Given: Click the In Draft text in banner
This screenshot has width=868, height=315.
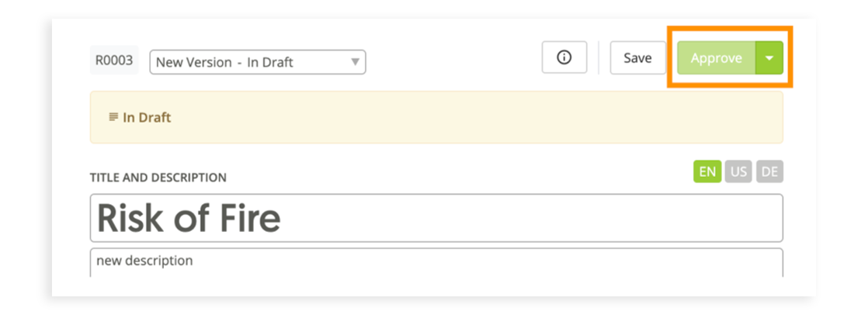Looking at the screenshot, I should (x=147, y=117).
